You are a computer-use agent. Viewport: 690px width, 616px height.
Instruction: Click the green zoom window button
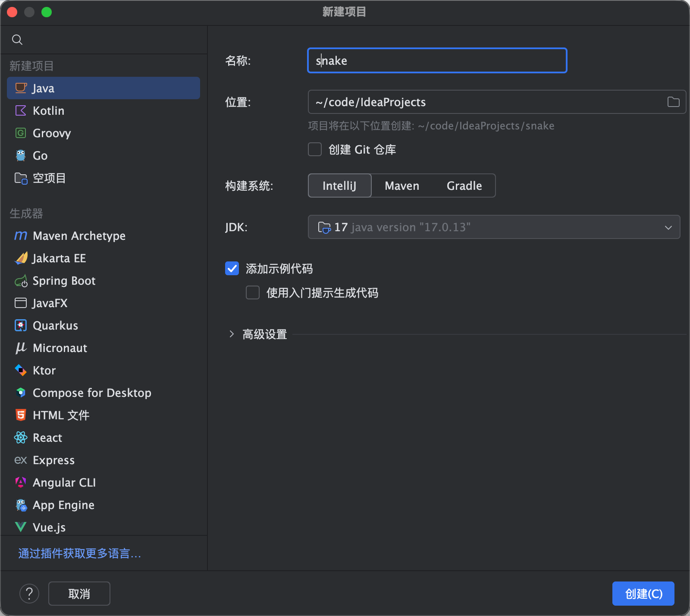pos(47,12)
